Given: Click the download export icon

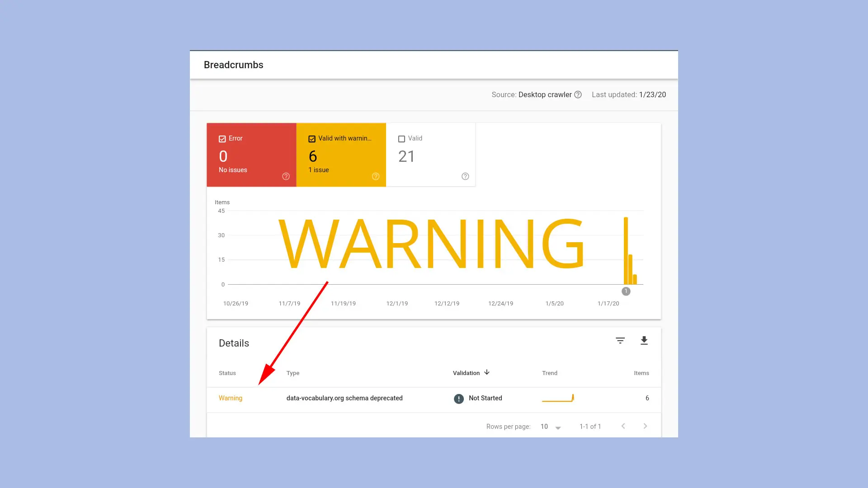Looking at the screenshot, I should 644,341.
